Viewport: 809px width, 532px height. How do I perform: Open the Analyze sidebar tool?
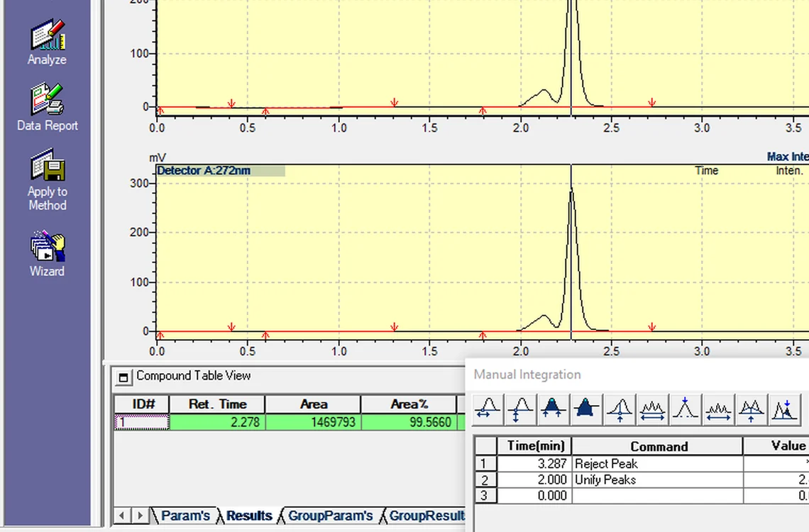click(x=47, y=43)
